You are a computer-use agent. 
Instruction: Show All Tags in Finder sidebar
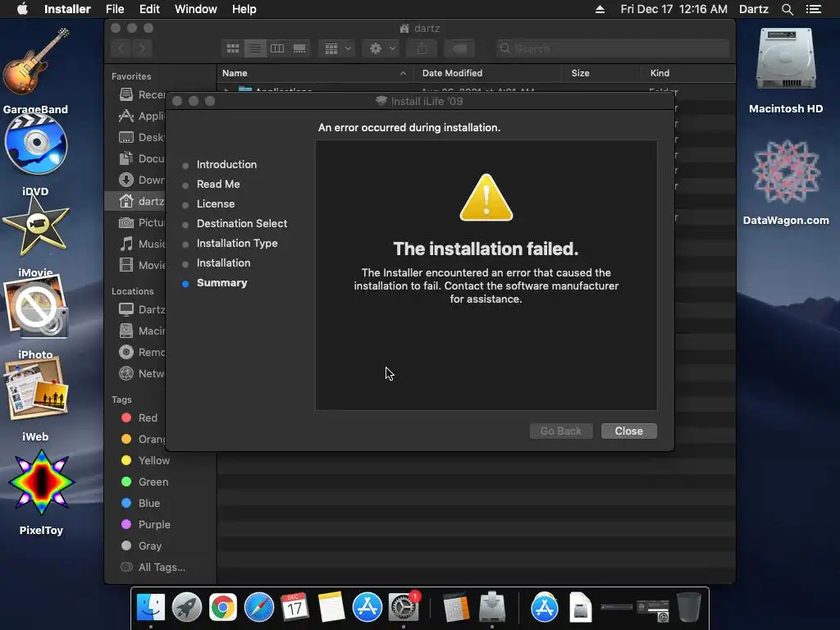coord(153,568)
